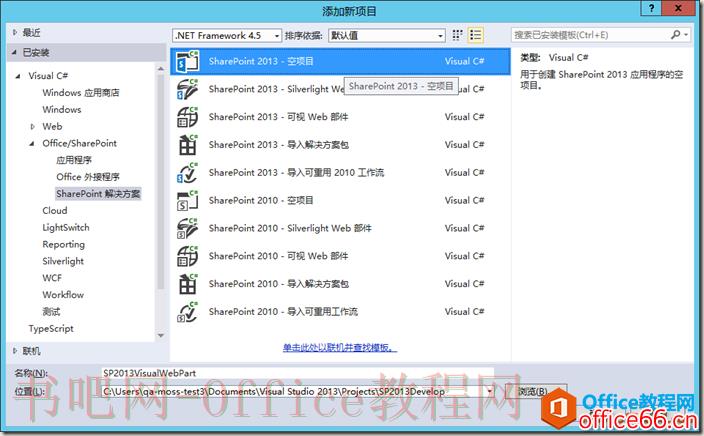704x436 pixels.
Task: Expand the Web tree node
Action: (x=32, y=127)
